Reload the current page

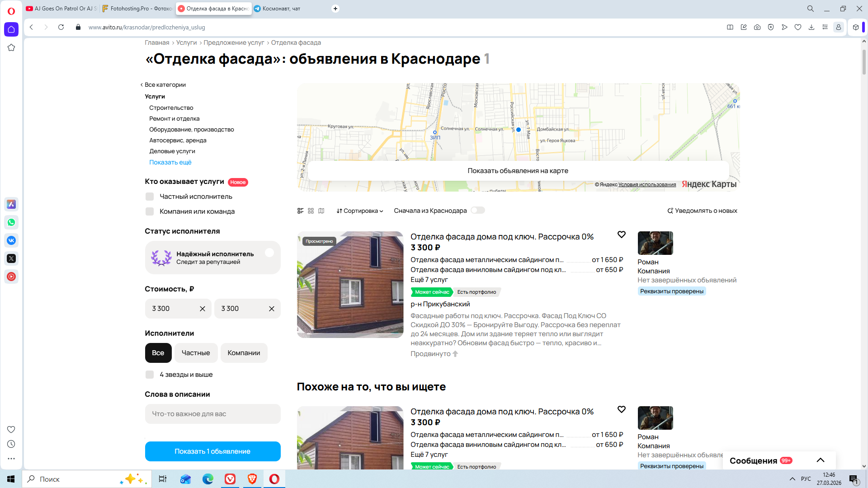click(61, 27)
